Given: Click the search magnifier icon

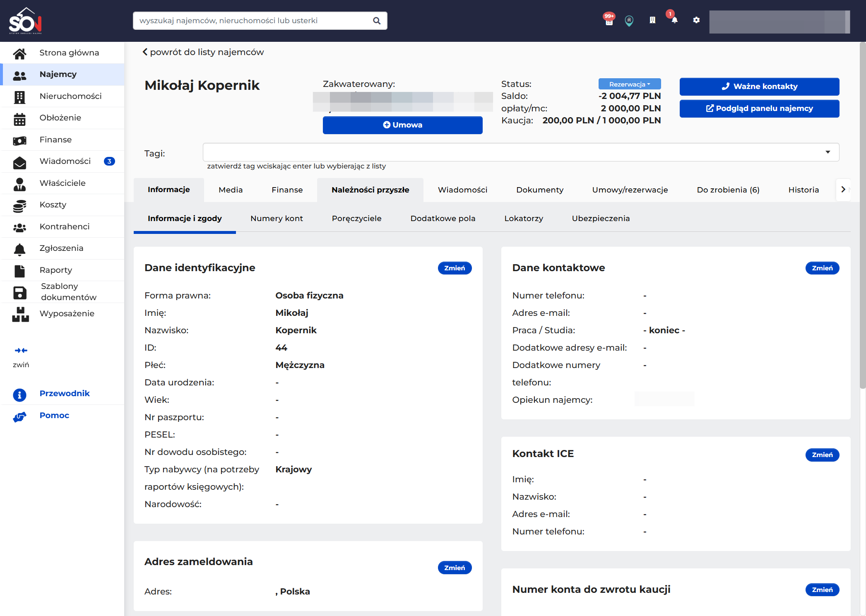Looking at the screenshot, I should [376, 21].
